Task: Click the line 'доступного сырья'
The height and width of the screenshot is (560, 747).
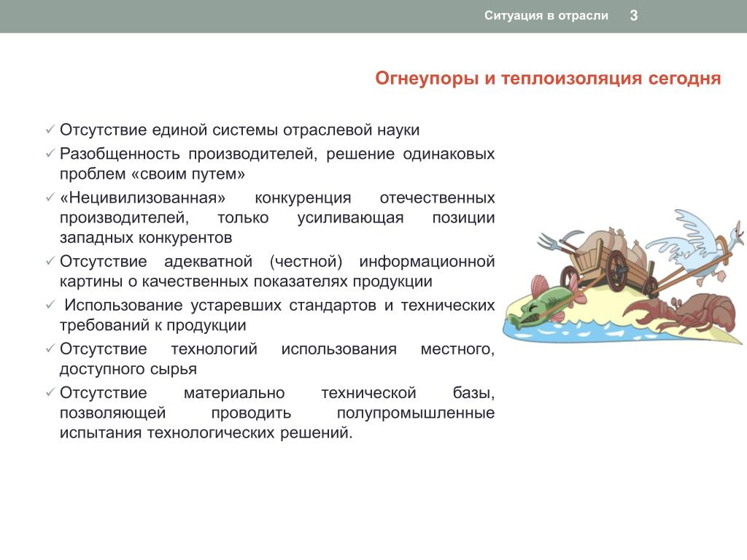Action: (128, 369)
